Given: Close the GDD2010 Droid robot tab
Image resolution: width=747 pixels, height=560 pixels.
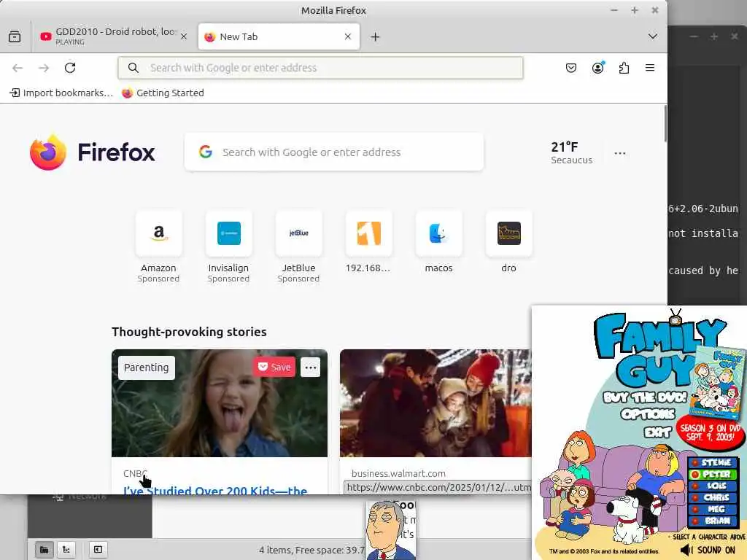Looking at the screenshot, I should [x=183, y=36].
